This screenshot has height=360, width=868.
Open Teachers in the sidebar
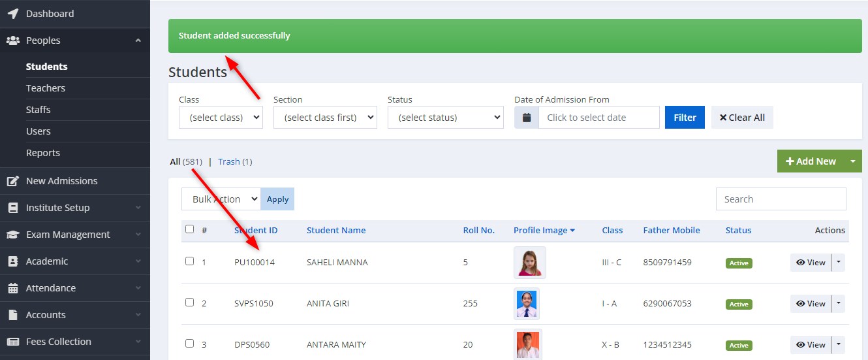[46, 88]
